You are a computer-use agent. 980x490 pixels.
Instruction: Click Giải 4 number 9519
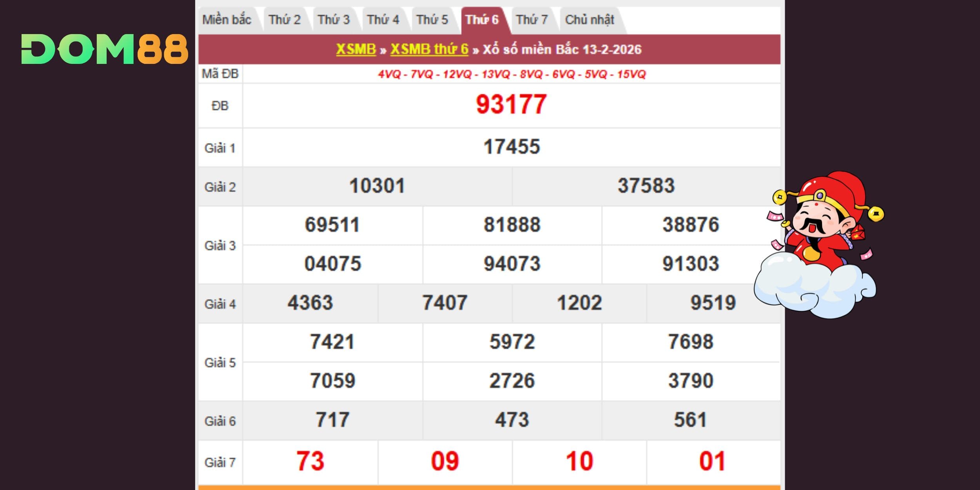[x=713, y=303]
